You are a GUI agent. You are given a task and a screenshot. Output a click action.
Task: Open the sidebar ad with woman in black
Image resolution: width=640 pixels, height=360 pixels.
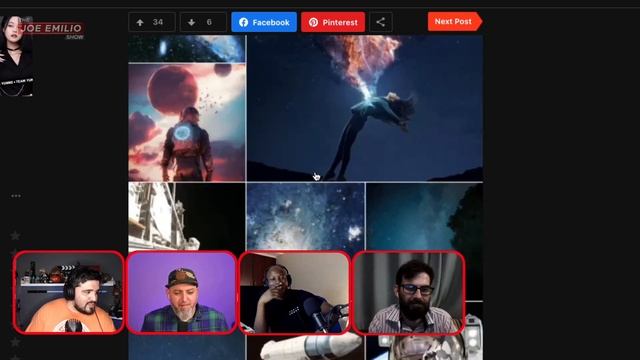[x=16, y=56]
